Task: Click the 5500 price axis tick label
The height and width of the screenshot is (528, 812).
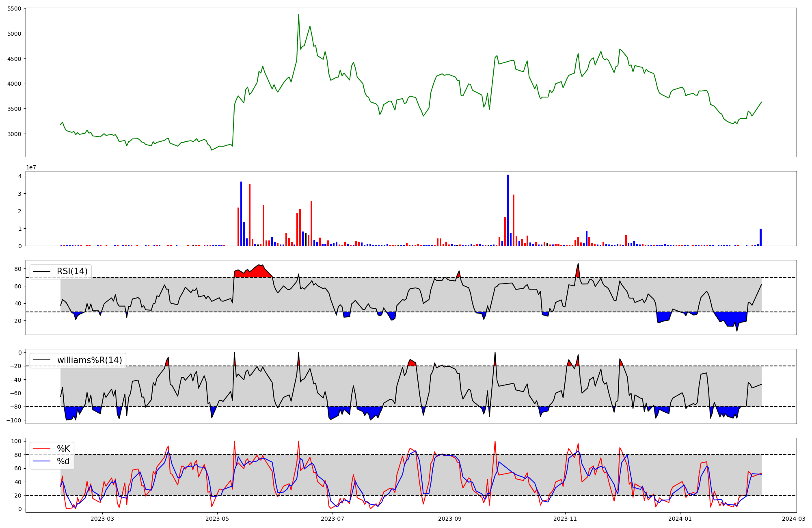Action: coord(15,9)
